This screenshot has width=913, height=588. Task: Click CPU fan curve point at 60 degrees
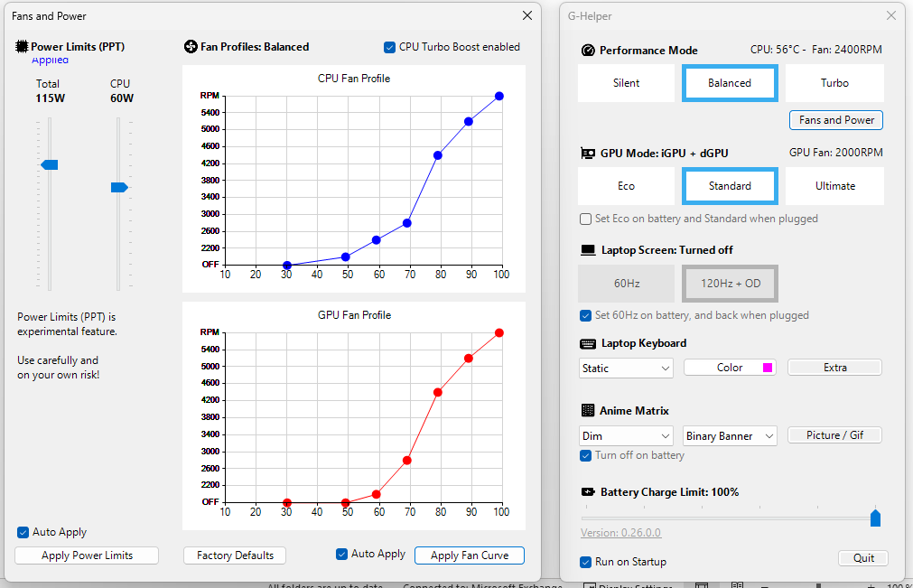tap(377, 240)
